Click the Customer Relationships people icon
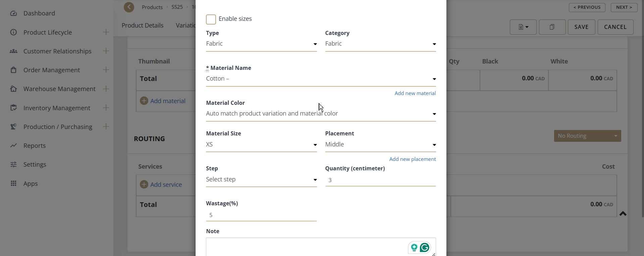Viewport: 644px width, 256px height. tap(13, 51)
